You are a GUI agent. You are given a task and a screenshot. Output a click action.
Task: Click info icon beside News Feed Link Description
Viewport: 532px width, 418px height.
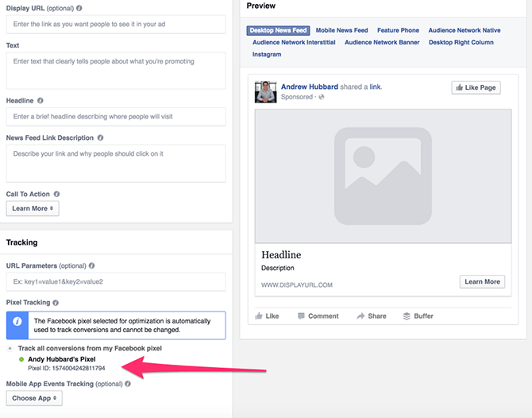[x=100, y=138]
